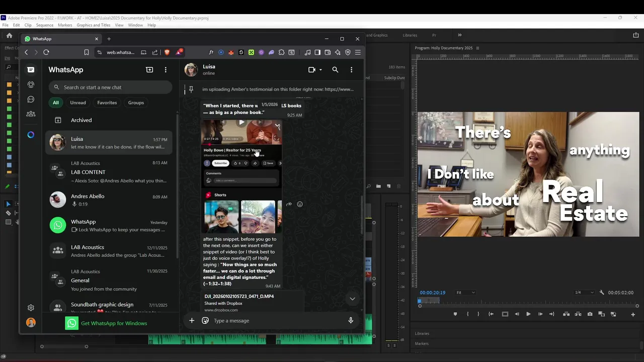Open the Markers menu in Premiere
The height and width of the screenshot is (362, 644).
click(x=65, y=25)
